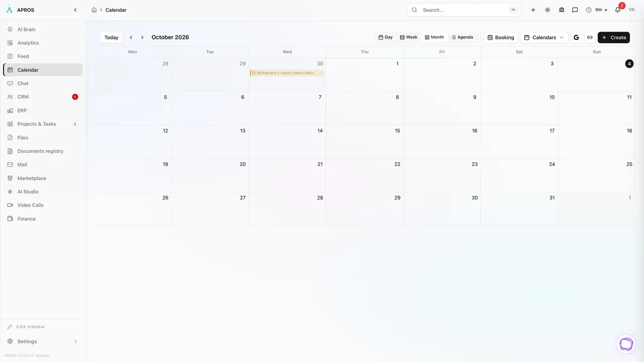Viewport: 644px width, 362px height.
Task: Click the plus icon in top bar
Action: tap(533, 10)
